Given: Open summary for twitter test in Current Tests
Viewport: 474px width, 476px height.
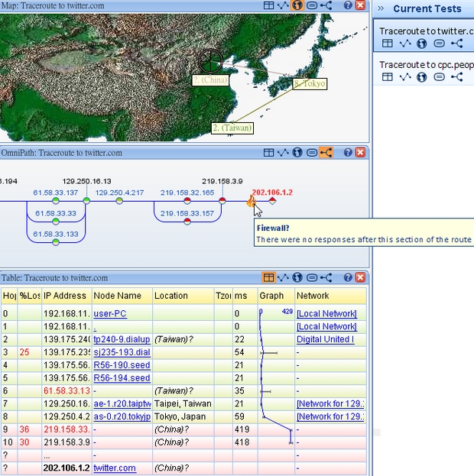Looking at the screenshot, I should pos(439,44).
